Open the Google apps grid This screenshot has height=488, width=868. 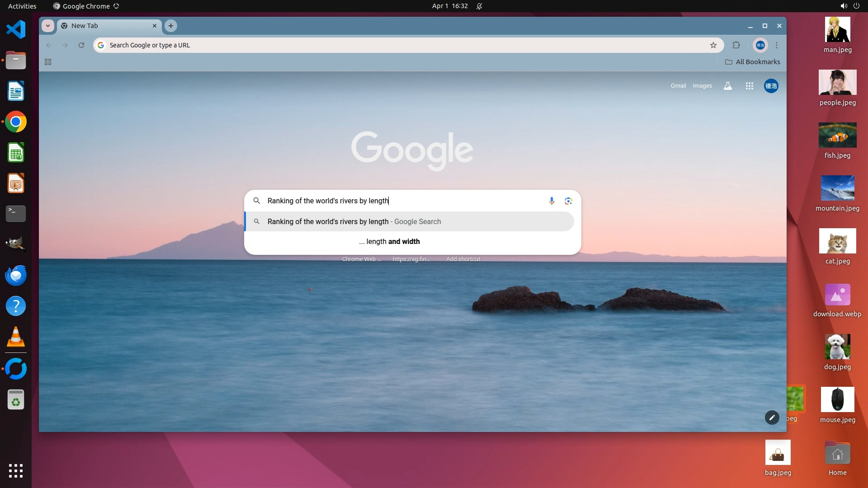pos(750,86)
